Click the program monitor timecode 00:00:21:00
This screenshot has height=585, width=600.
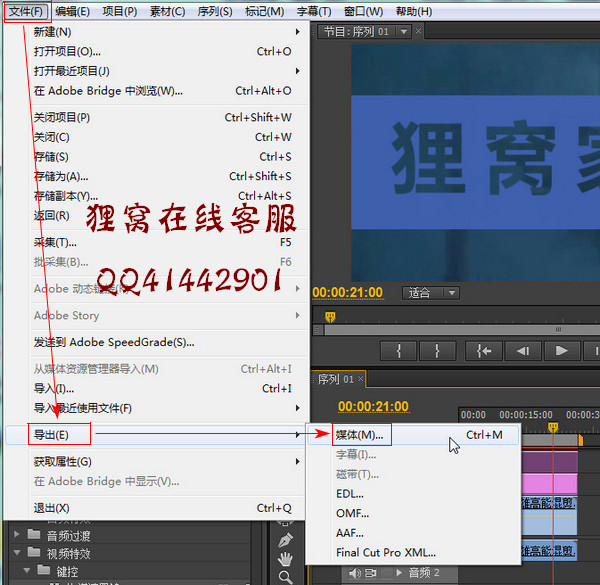347,293
